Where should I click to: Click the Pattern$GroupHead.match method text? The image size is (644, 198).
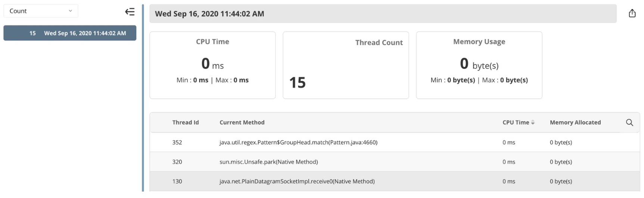tap(298, 142)
